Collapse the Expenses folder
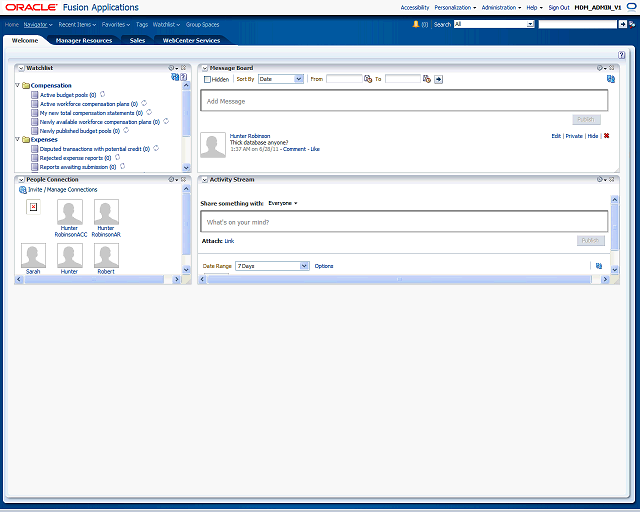The width and height of the screenshot is (640, 512). pyautogui.click(x=18, y=139)
